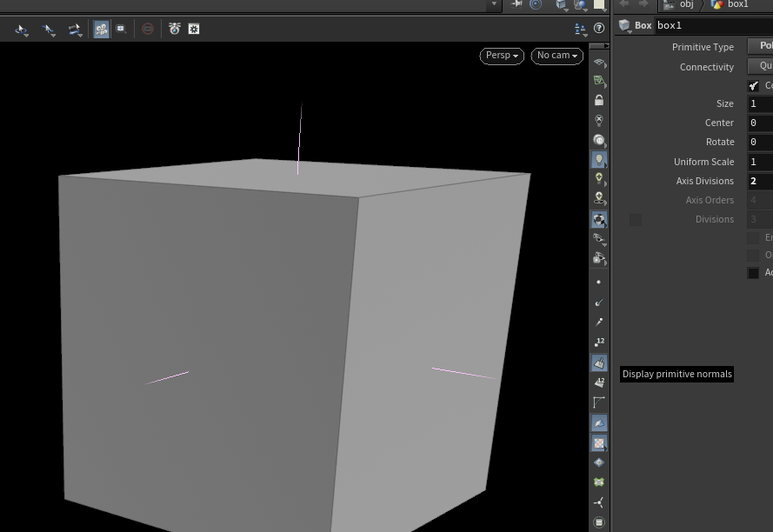Screen dimensions: 773x532
Task: Open the Primitive Type dropdown
Action: 760,46
